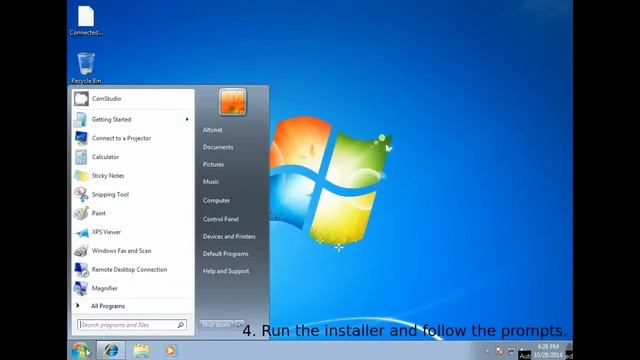This screenshot has height=360, width=640.
Task: Click the network tray icon
Action: (511, 351)
